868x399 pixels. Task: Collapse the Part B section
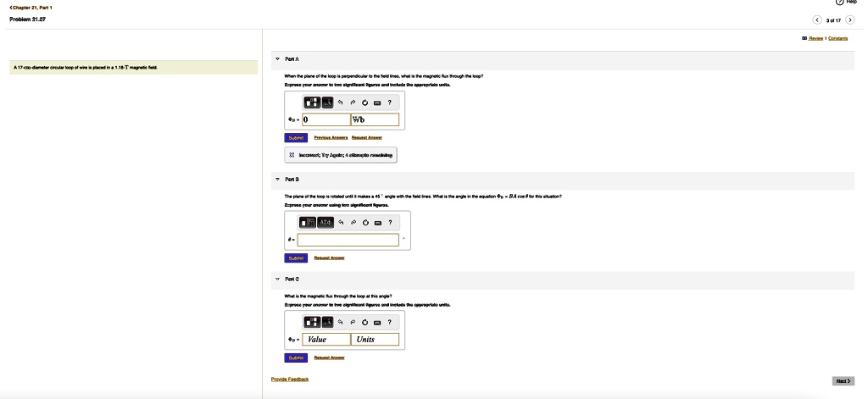point(277,180)
